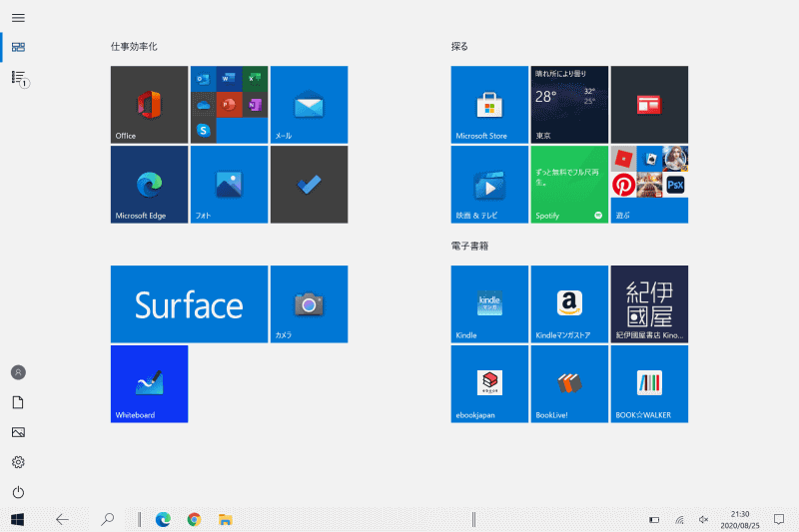Open the Action Center notifications icon
The width and height of the screenshot is (799, 532).
click(779, 519)
